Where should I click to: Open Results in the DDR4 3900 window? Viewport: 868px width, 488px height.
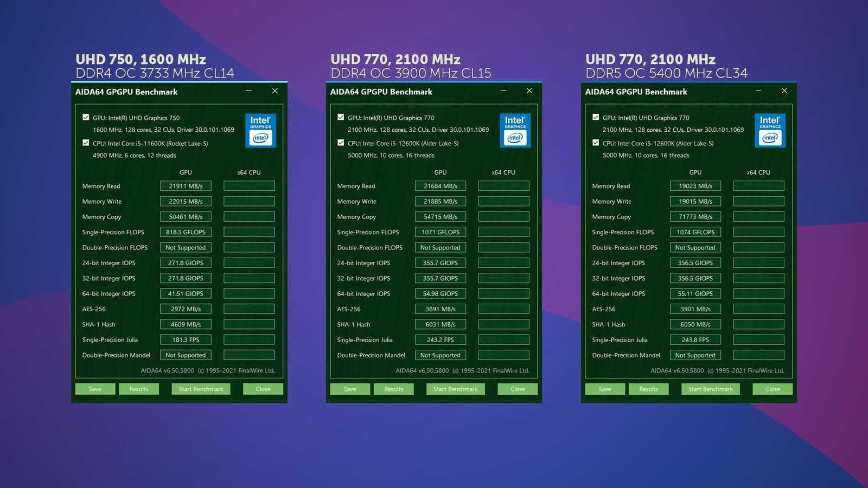pyautogui.click(x=394, y=389)
